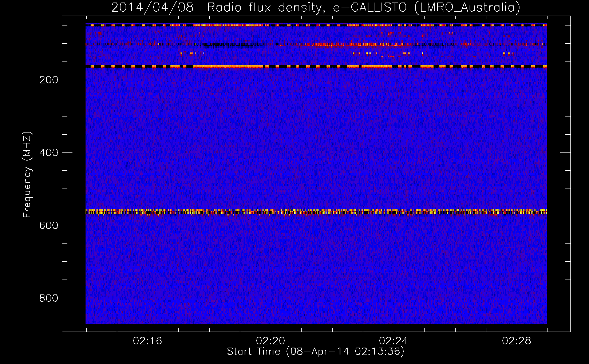Click the 'Frequency (MHZ)' axis label

point(27,175)
